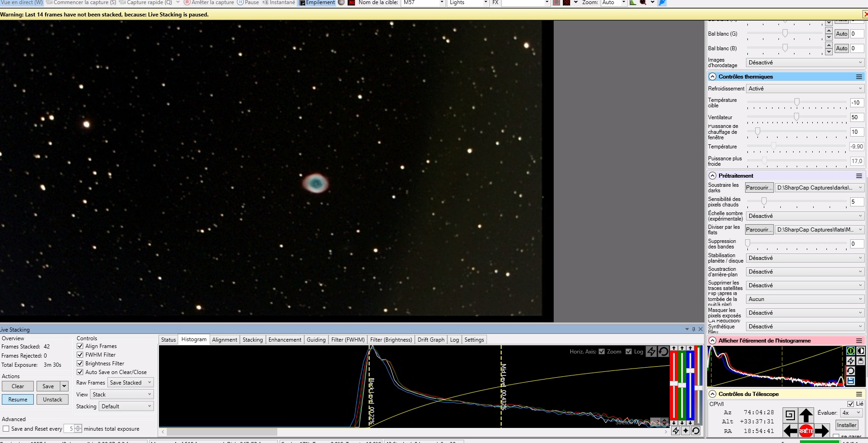Screen dimensions: 868x443
Task: Reset the live stack histogram stretch
Action: (663, 351)
